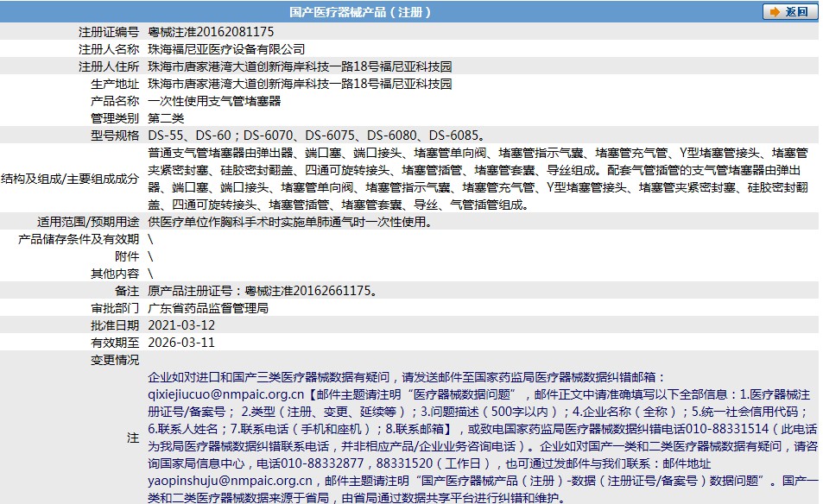
Task: Click the orange arrow icon in 返回 button
Action: (775, 11)
